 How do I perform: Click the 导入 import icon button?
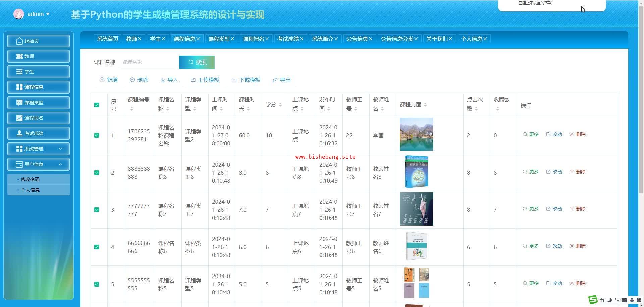pos(163,80)
